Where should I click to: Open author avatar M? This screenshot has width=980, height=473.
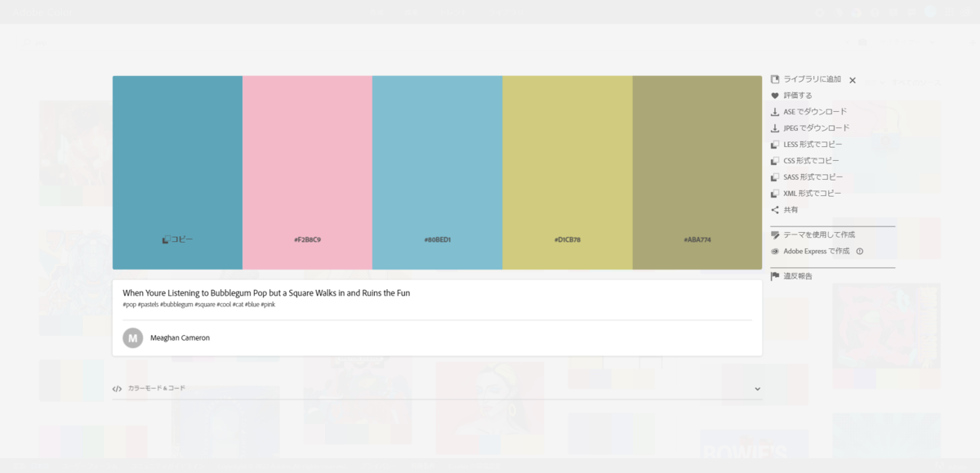[x=132, y=337]
